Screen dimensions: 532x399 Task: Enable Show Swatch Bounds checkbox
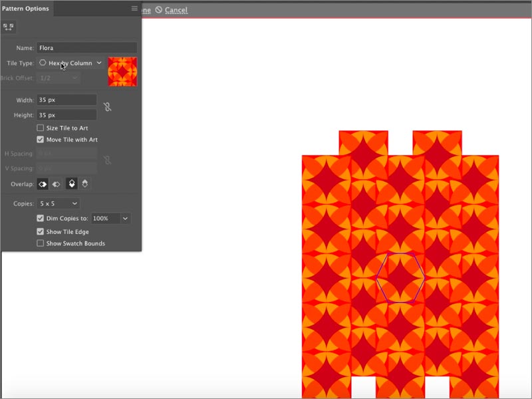click(x=41, y=243)
